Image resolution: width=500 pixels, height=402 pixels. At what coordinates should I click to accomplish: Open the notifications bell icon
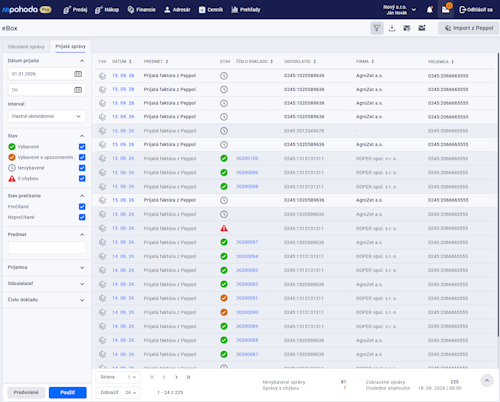[430, 10]
